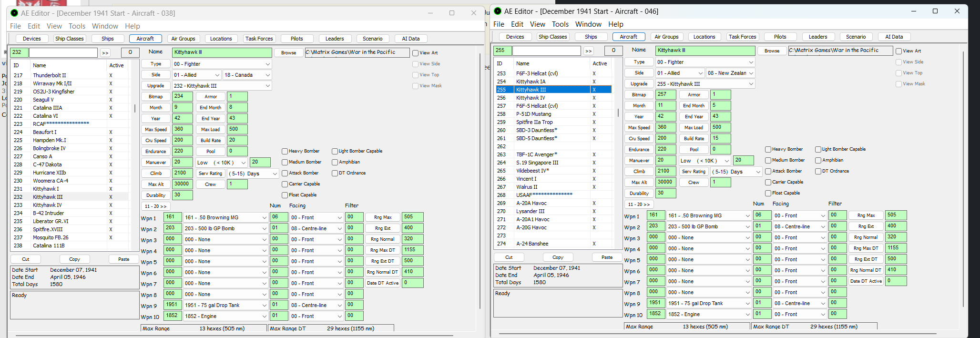Click the aircraft list scrollbar in left window
Viewport: 980px width, 338px height.
pos(134,108)
